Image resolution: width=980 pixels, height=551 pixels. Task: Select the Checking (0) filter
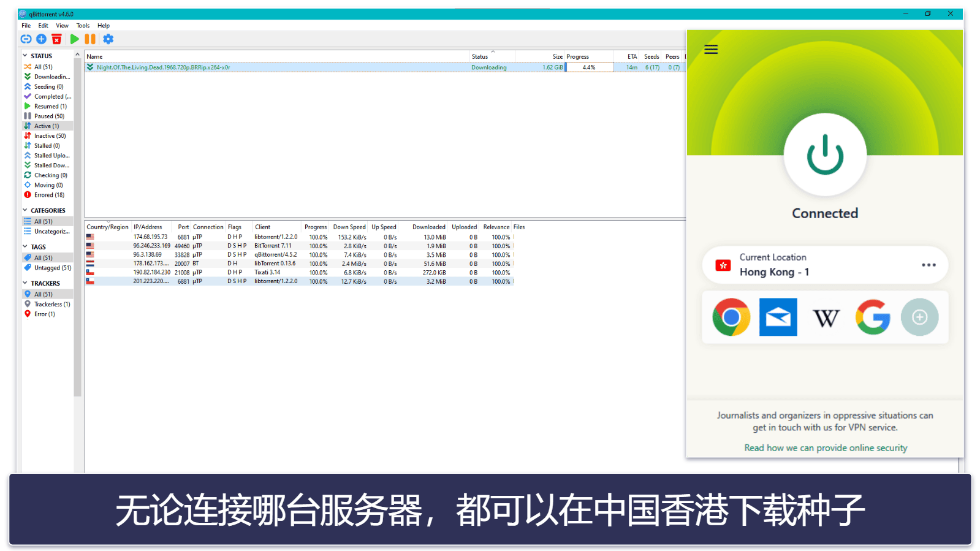(47, 175)
